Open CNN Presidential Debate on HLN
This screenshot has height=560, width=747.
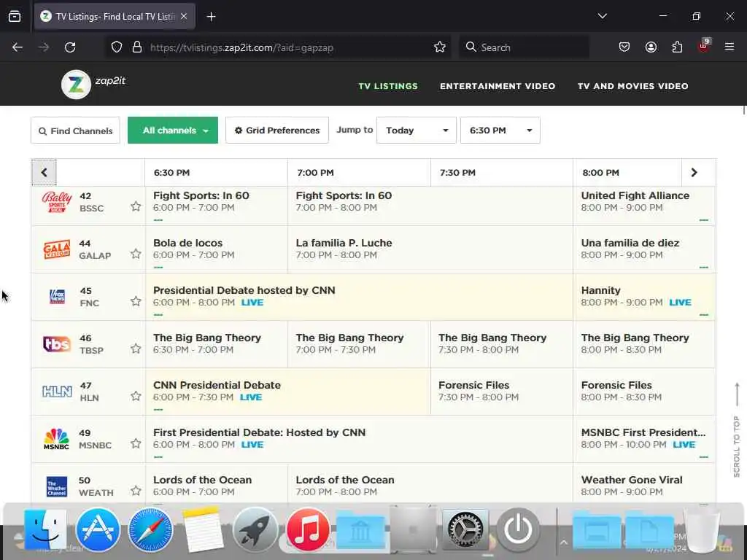click(287, 391)
